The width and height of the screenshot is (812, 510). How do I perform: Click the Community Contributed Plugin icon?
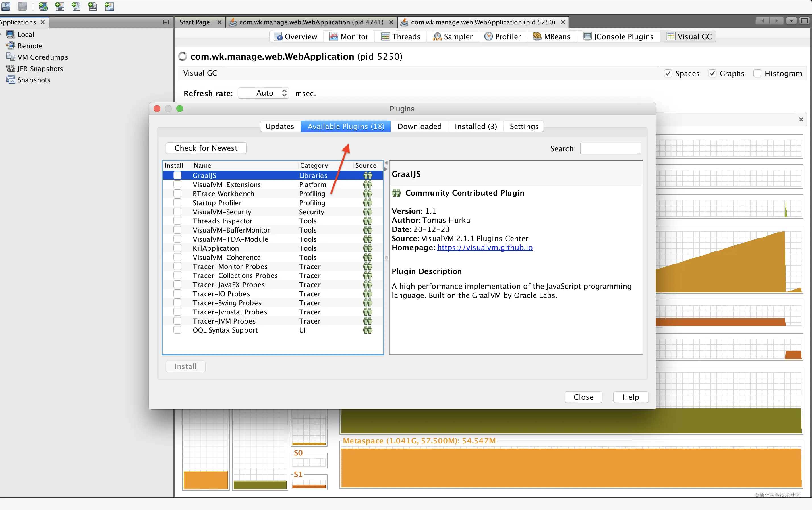pos(396,193)
